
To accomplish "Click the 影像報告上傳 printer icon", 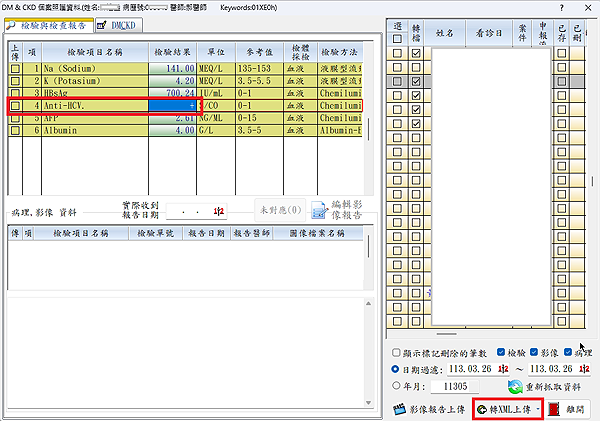I will [395, 409].
